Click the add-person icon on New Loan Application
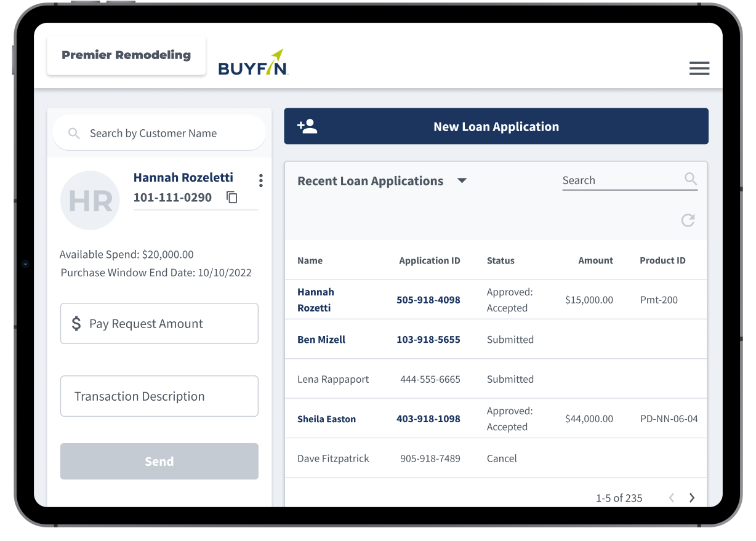Image resolution: width=756 pixels, height=541 pixels. click(307, 127)
